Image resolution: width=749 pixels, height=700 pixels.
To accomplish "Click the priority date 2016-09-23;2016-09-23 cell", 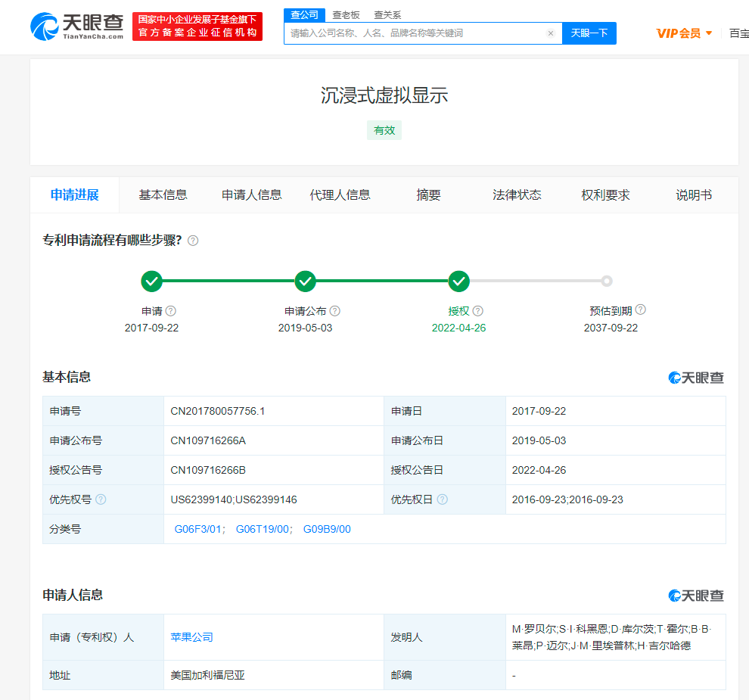I will pyautogui.click(x=616, y=499).
